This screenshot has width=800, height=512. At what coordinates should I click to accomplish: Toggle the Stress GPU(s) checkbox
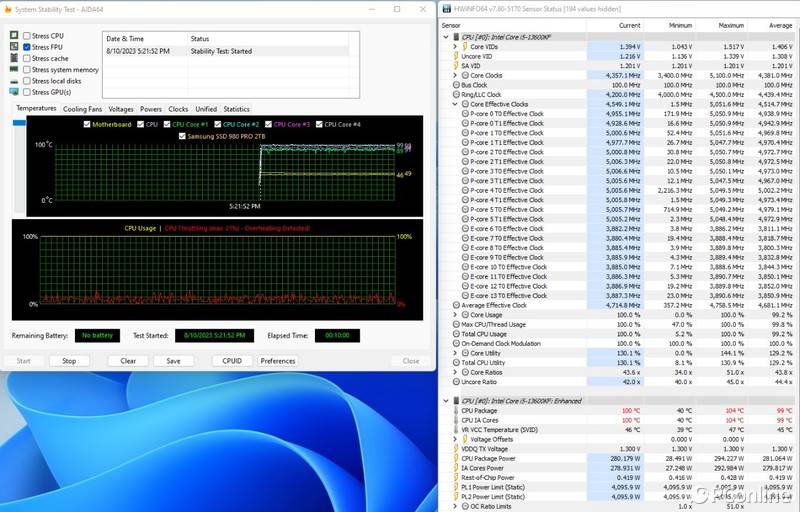27,92
